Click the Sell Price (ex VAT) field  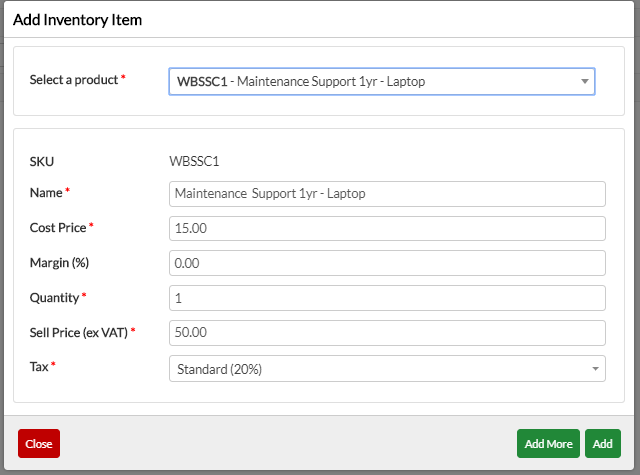coord(387,333)
